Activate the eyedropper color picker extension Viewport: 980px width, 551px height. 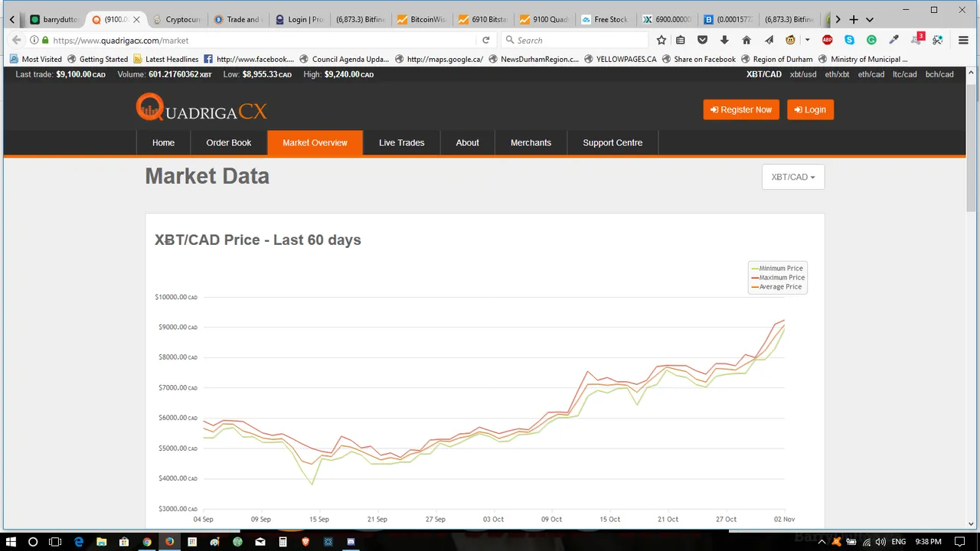(x=893, y=41)
